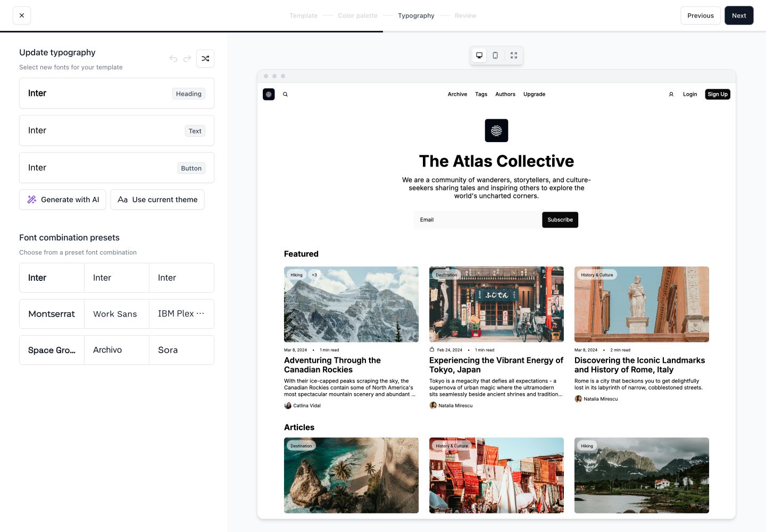Screen dimensions: 766x532
Task: Undo the last font change
Action: click(173, 59)
